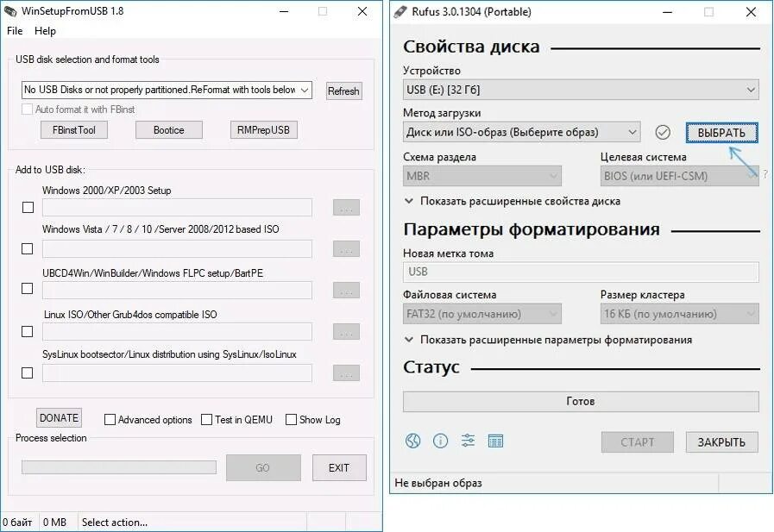Open the Rufus about info icon
The width and height of the screenshot is (774, 532).
(x=440, y=441)
